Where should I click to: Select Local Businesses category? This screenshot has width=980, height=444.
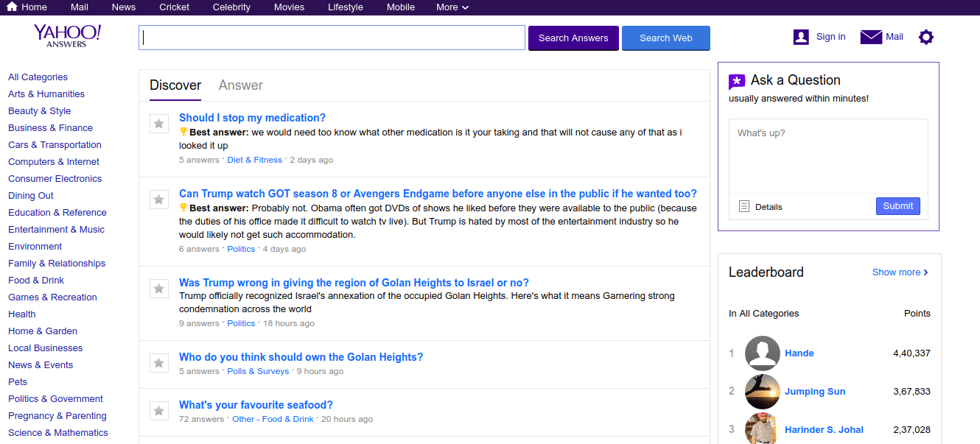46,348
